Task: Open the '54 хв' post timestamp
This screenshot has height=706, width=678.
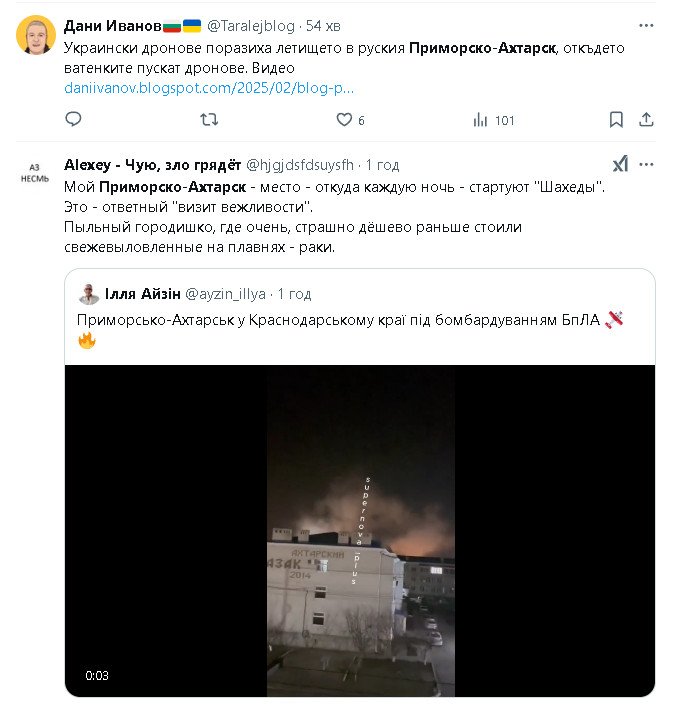Action: pos(324,26)
